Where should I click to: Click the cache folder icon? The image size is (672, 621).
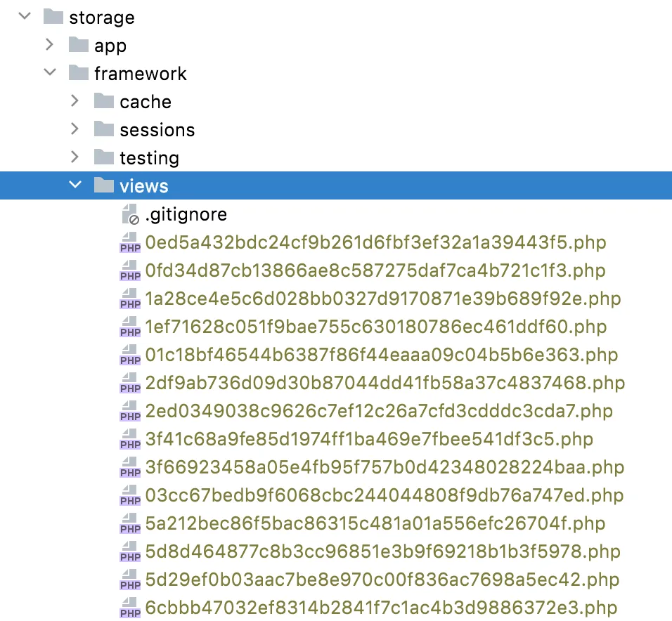(x=103, y=101)
